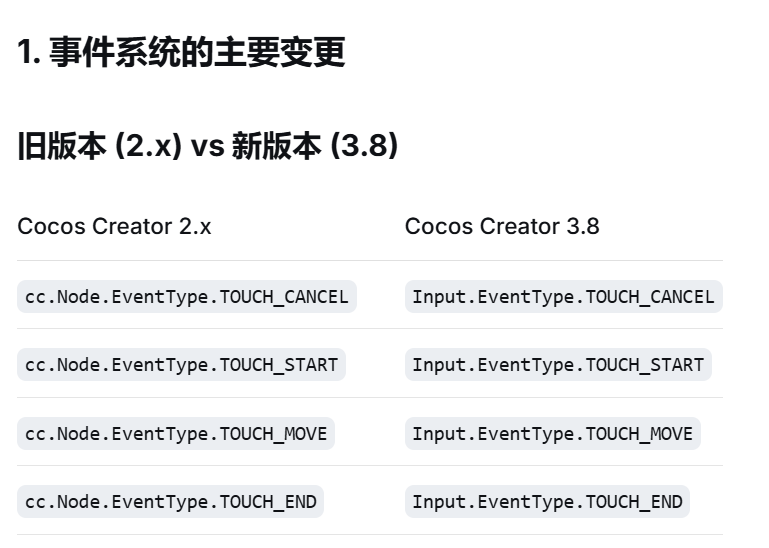Click "2.x" in the left column header
Screen dimensions: 769x548
[195, 226]
